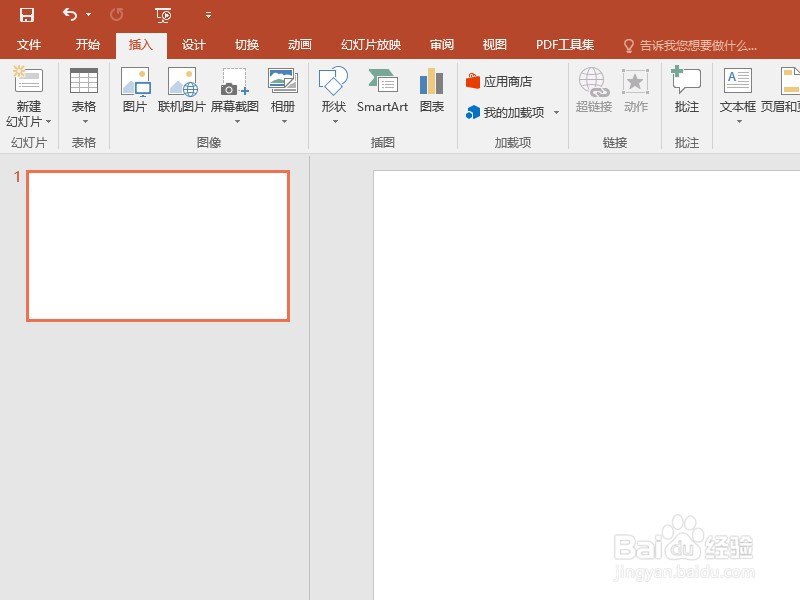Click 我的加载项 button

coord(505,112)
